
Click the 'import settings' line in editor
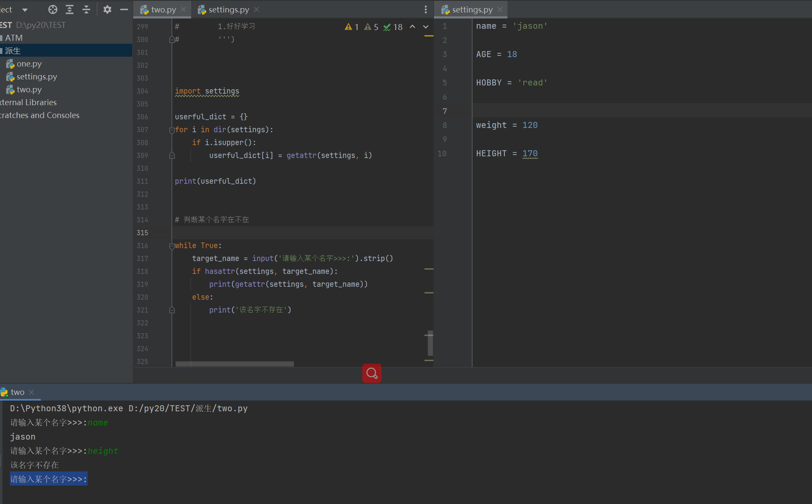click(x=207, y=91)
